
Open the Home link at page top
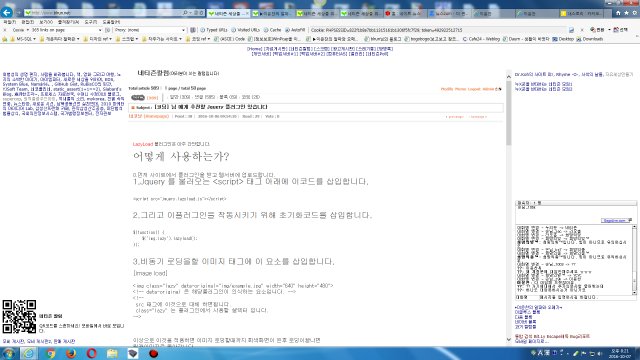tap(254, 49)
